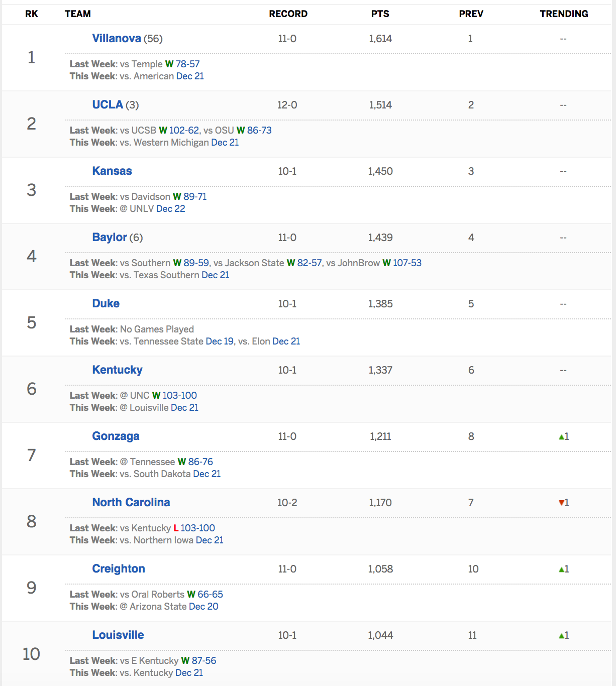Click Louisville's green trending-up arrow
Screen dimensions: 616x686
pos(561,636)
